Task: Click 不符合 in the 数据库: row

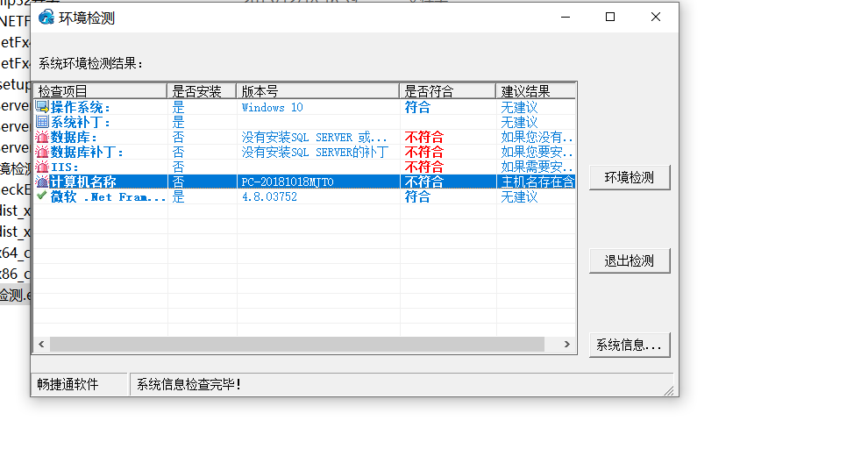Action: click(424, 138)
